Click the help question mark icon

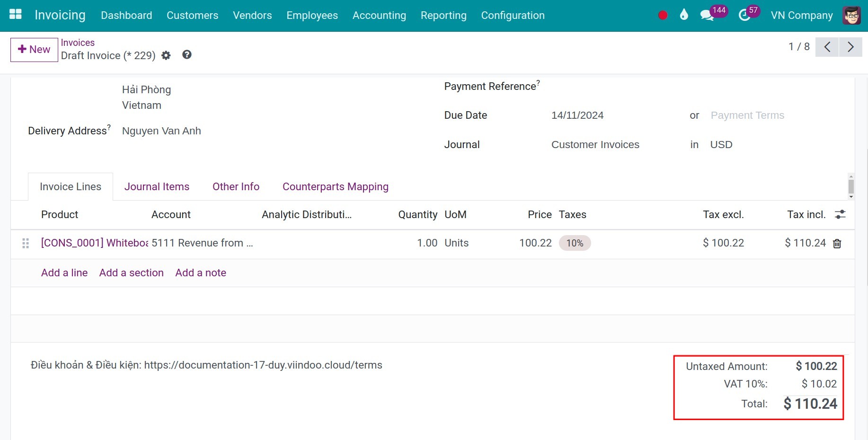pos(187,55)
